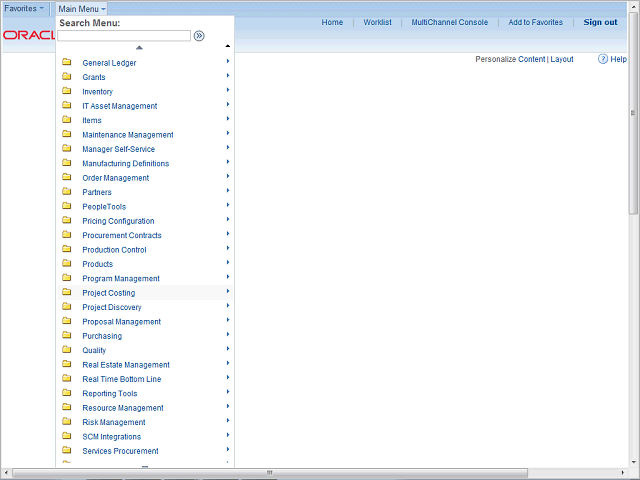Expand the Services Procurement submenu arrow
The width and height of the screenshot is (640, 480).
(228, 449)
